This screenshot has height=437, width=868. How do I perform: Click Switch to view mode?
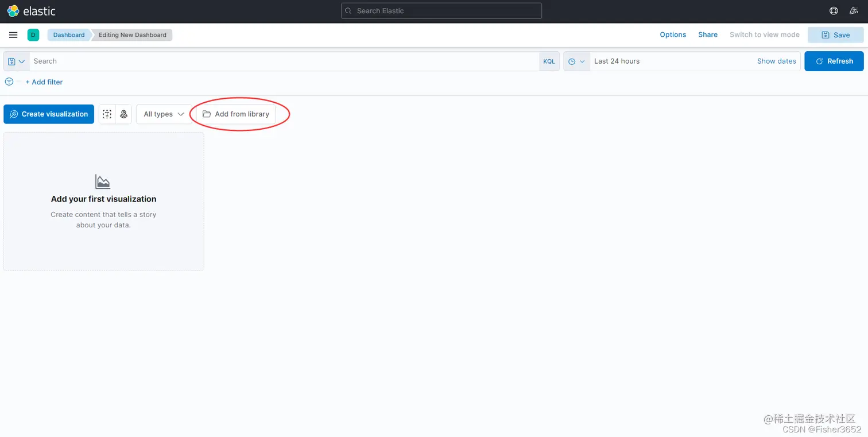pos(765,35)
